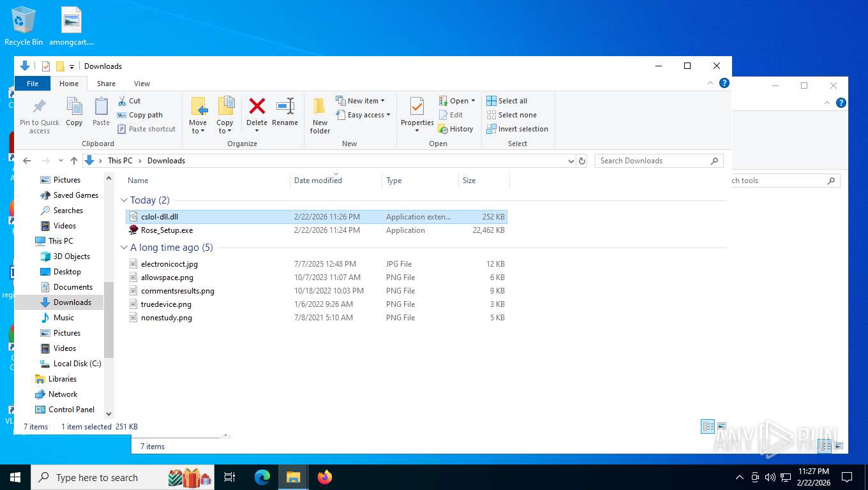Sort by the Name column header
The width and height of the screenshot is (868, 490).
click(207, 181)
